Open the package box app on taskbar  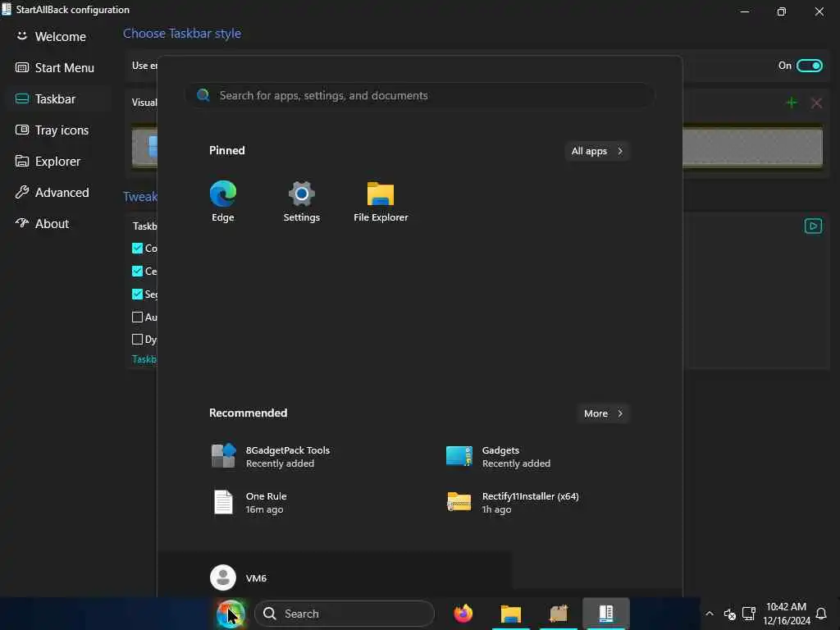tap(558, 614)
